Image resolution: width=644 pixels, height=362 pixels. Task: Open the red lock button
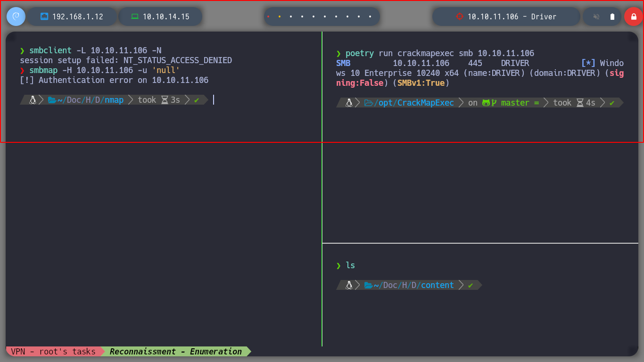point(633,16)
